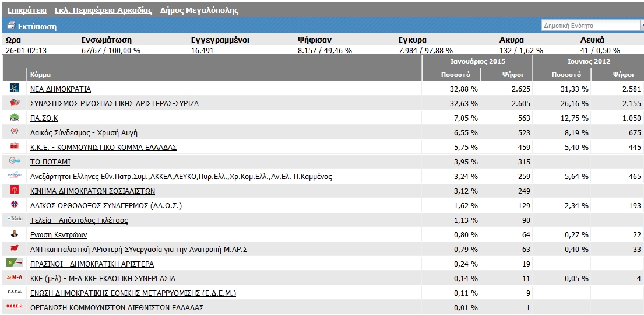644x315 pixels.
Task: Click the printer icon beside Εκτύπωση
Action: click(10, 26)
